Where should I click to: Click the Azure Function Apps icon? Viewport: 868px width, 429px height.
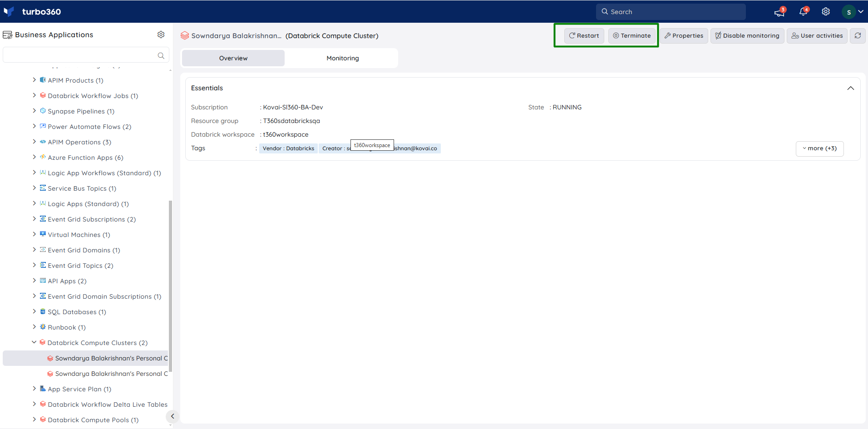[43, 157]
